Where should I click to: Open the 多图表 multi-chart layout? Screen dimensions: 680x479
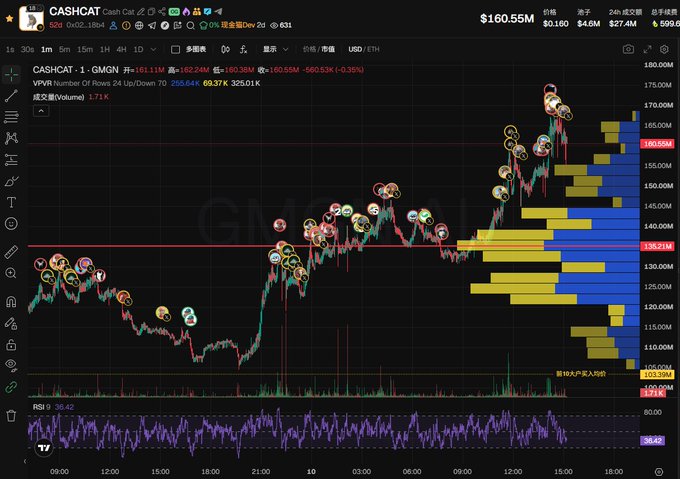(189, 49)
